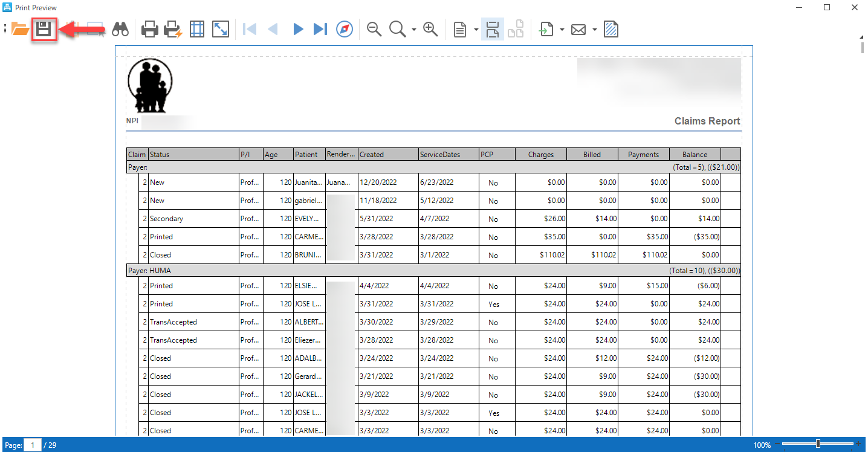The height and width of the screenshot is (452, 868).
Task: Click the Watermark hatched page icon
Action: point(611,29)
